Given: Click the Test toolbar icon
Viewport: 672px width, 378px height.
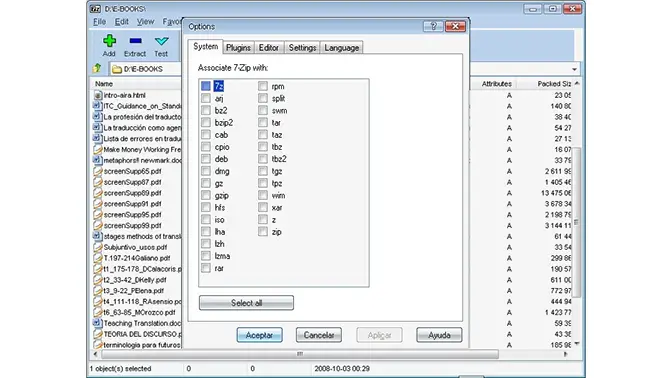Looking at the screenshot, I should pos(161,41).
